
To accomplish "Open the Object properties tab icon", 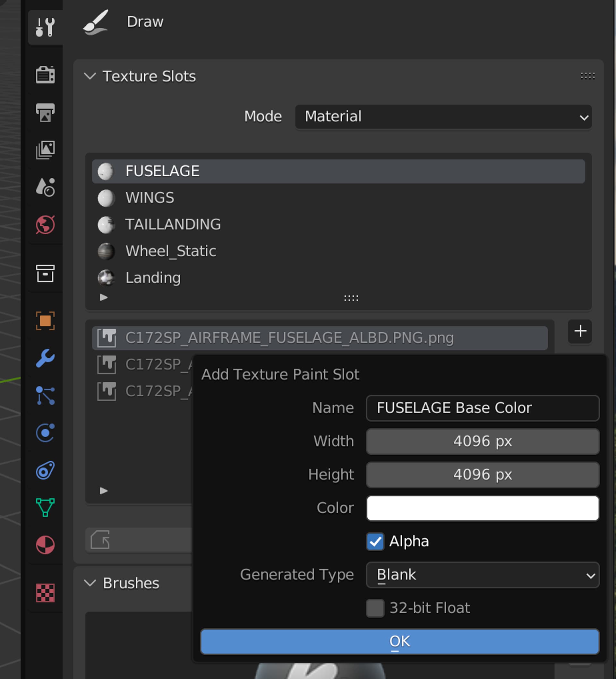I will point(45,321).
